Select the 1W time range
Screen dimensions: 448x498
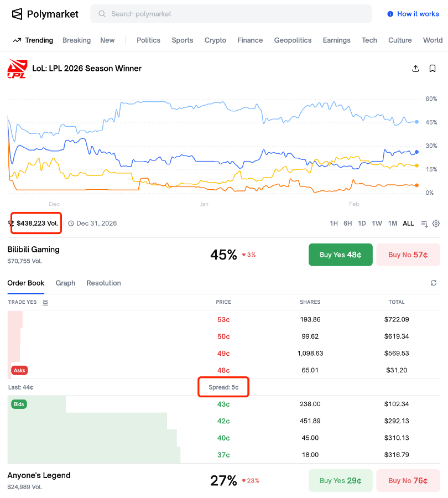377,223
